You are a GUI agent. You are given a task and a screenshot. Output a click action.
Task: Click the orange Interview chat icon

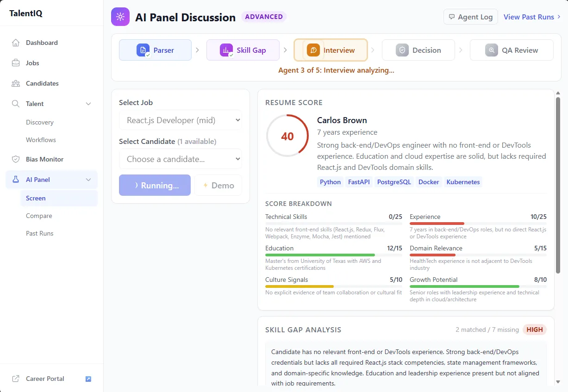313,50
